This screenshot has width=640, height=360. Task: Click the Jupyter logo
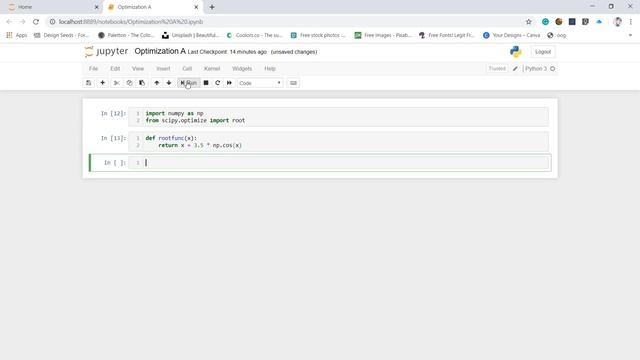(x=106, y=51)
